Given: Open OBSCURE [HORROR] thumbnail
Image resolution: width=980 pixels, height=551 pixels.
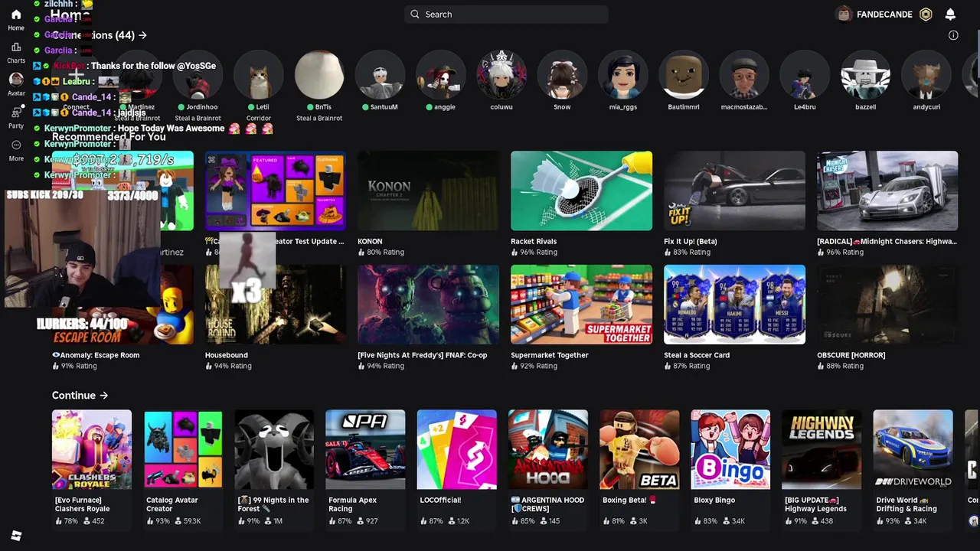Looking at the screenshot, I should (887, 305).
